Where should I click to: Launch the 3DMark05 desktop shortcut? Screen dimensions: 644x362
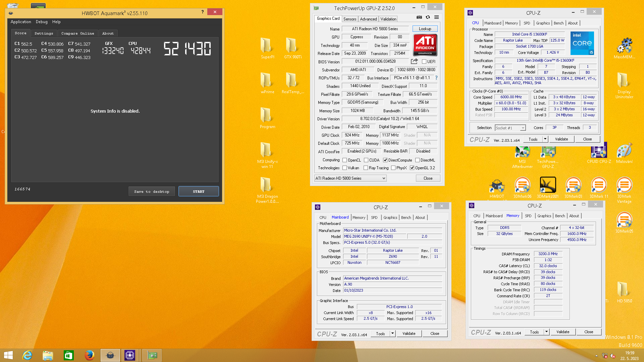pos(624,222)
